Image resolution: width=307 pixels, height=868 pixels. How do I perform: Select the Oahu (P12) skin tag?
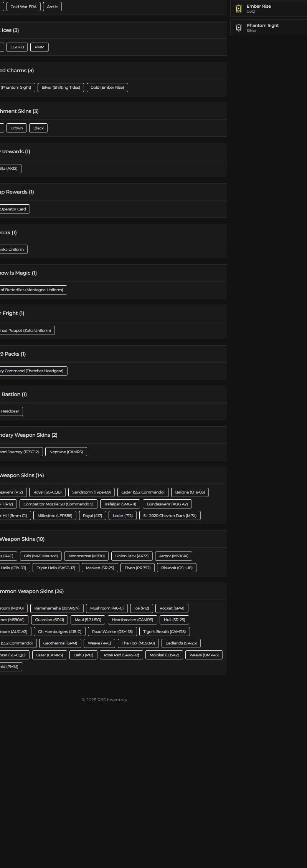pyautogui.click(x=84, y=655)
